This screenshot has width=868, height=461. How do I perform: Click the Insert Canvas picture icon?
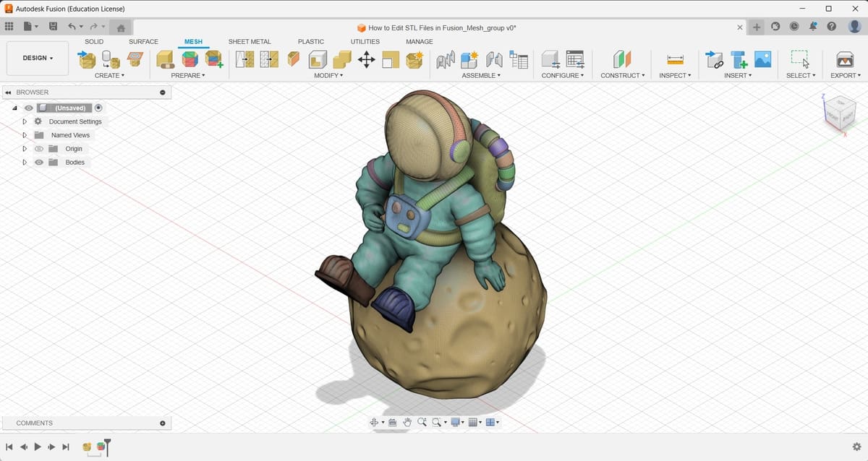coord(762,59)
